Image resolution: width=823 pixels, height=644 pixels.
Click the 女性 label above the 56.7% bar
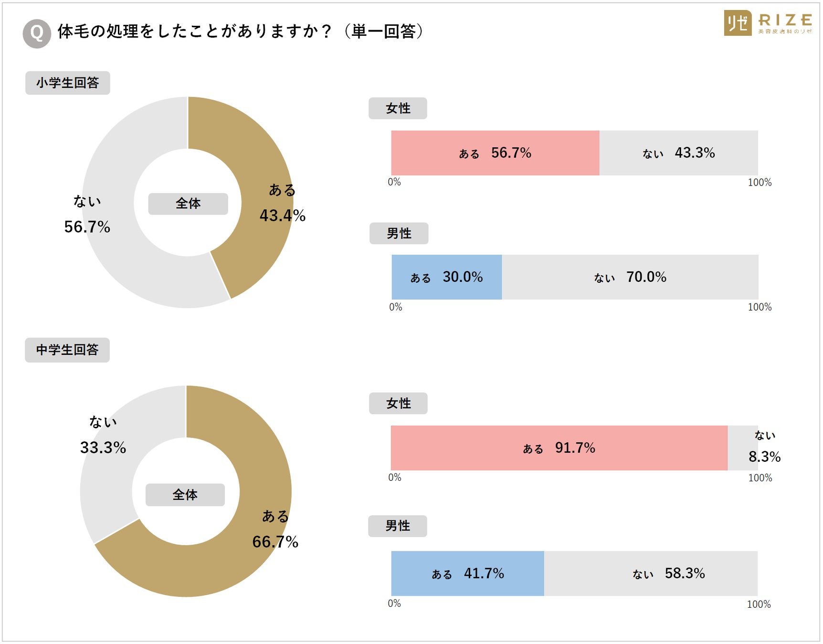(398, 108)
